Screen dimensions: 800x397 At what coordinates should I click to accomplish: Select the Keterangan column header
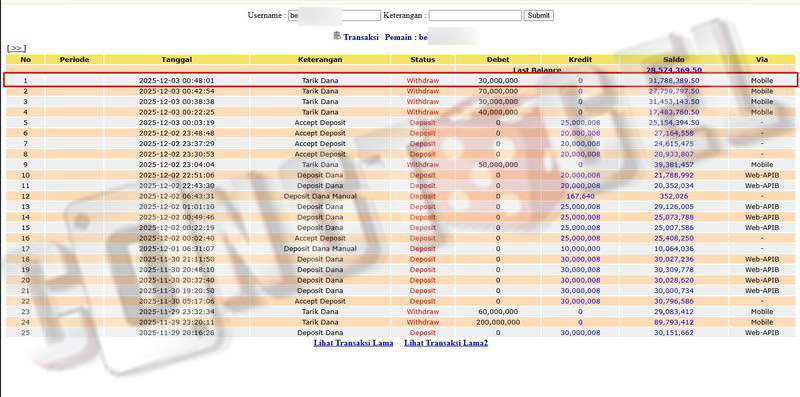[x=320, y=60]
